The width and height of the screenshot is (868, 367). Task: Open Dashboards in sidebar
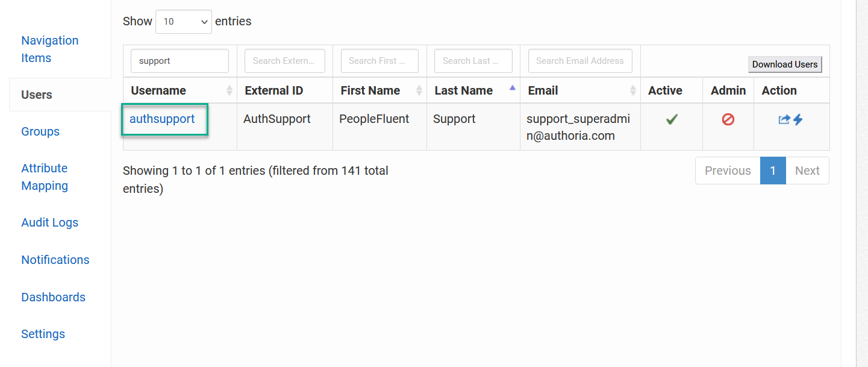coord(54,297)
